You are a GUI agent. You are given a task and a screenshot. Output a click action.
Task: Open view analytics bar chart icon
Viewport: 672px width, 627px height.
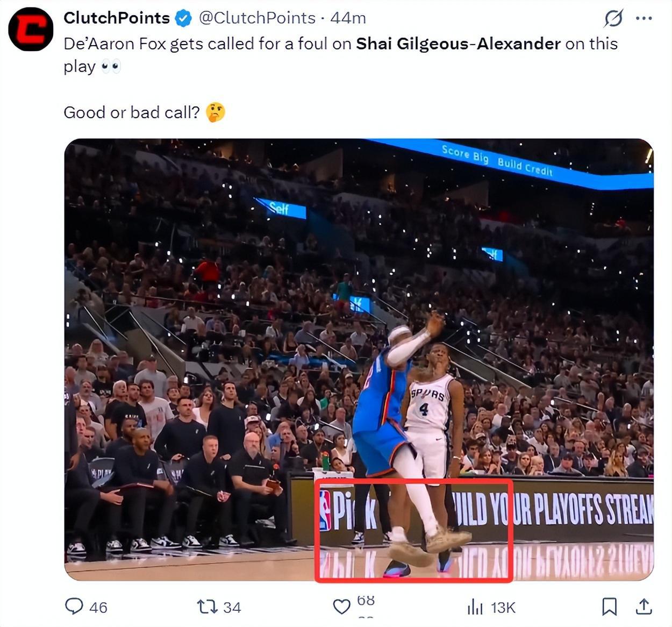point(475,607)
